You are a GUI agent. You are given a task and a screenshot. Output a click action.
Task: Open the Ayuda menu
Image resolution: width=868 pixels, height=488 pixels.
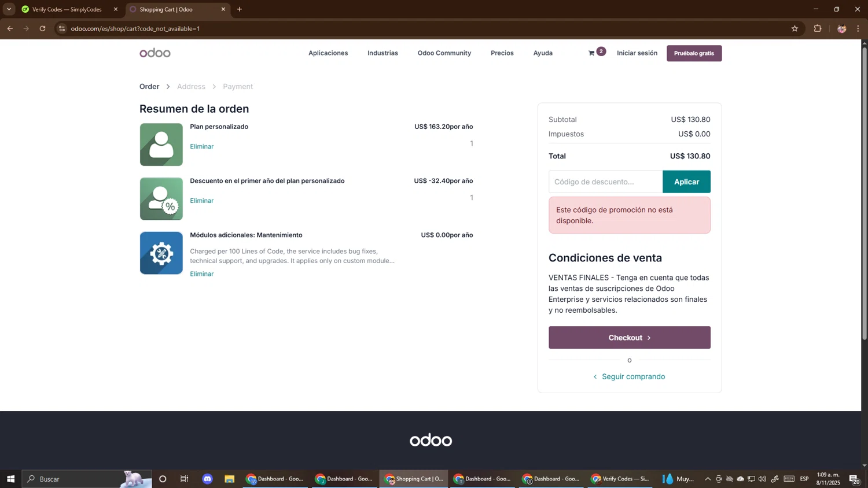pyautogui.click(x=543, y=53)
